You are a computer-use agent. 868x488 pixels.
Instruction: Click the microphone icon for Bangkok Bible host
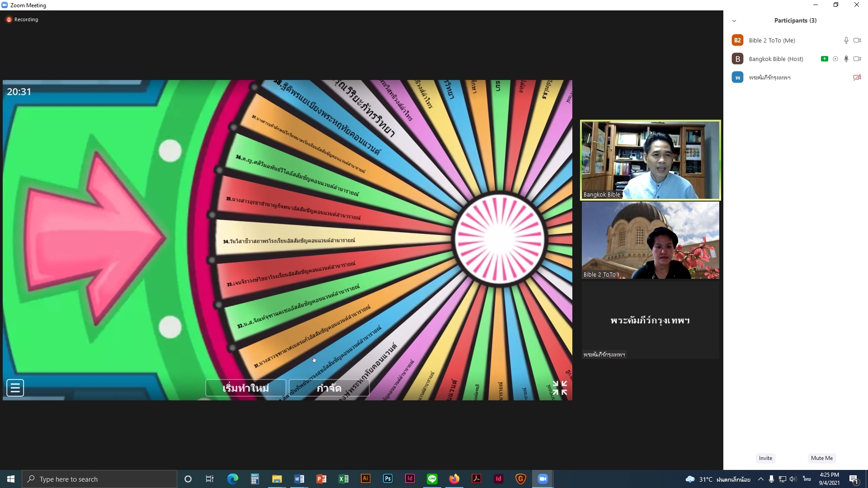click(x=846, y=59)
